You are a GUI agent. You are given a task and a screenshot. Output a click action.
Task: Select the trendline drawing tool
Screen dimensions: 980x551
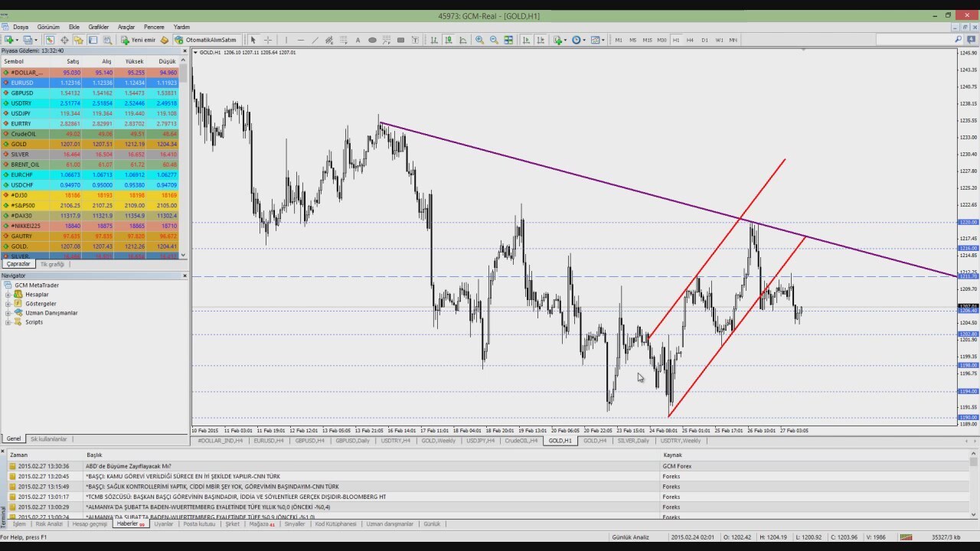pos(315,40)
